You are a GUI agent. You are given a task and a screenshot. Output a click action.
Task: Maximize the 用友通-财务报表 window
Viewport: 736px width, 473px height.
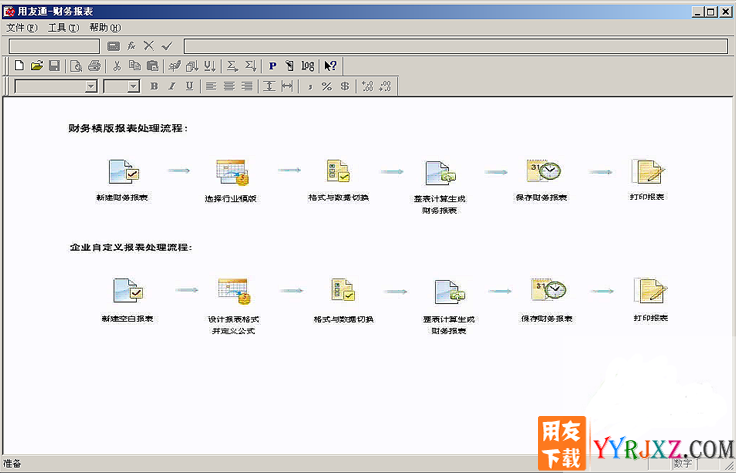pos(711,12)
